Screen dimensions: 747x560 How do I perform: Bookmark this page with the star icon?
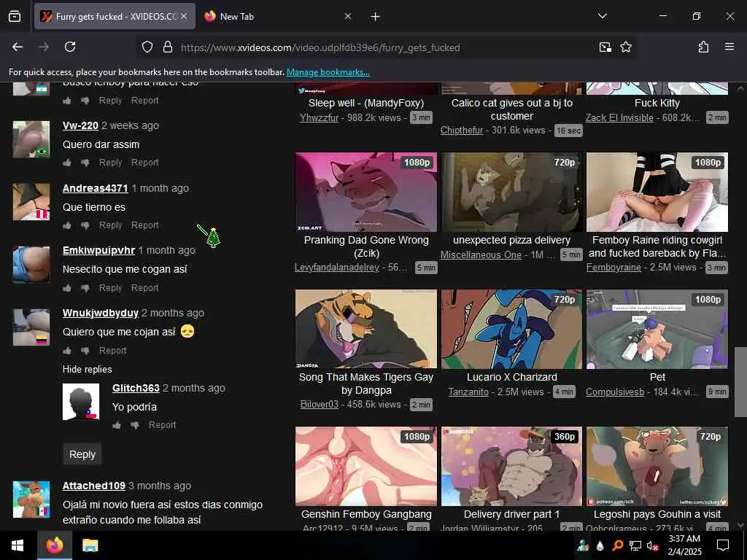(x=625, y=47)
